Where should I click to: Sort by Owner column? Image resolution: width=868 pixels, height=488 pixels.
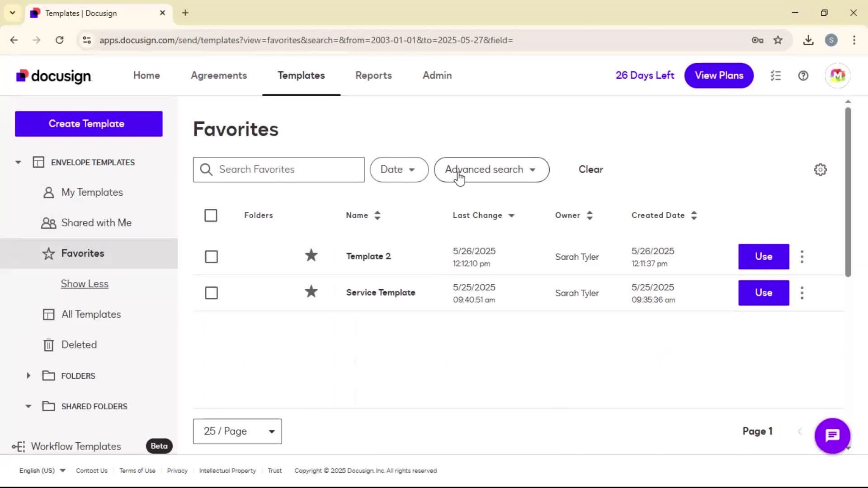[x=574, y=216]
